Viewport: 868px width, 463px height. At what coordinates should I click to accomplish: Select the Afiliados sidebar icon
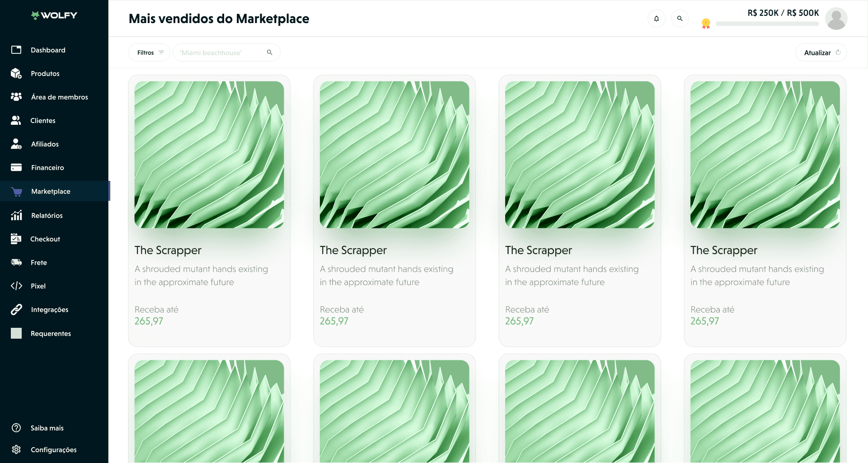coord(16,144)
